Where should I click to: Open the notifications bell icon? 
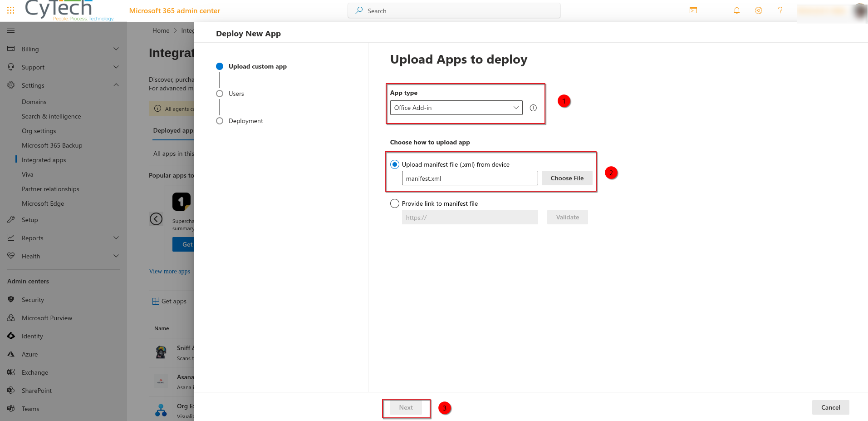click(737, 10)
